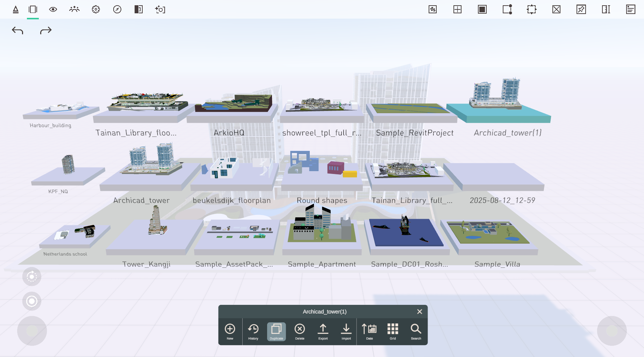The width and height of the screenshot is (644, 357).
Task: Click the crossed-out square icon
Action: pyautogui.click(x=557, y=9)
